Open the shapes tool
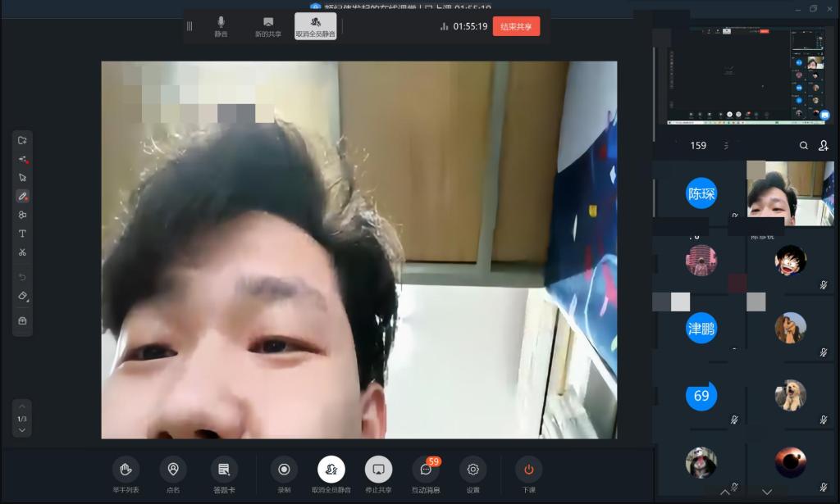This screenshot has width=840, height=504. click(x=22, y=215)
